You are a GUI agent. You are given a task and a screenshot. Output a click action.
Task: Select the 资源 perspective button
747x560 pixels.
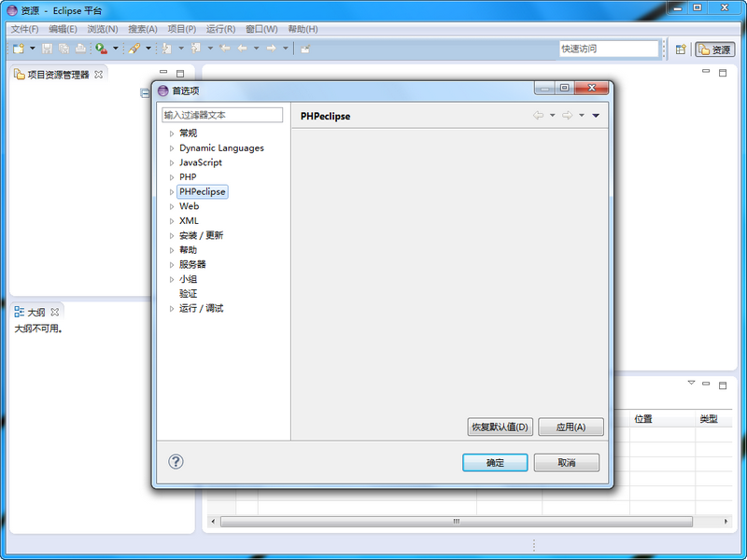716,49
